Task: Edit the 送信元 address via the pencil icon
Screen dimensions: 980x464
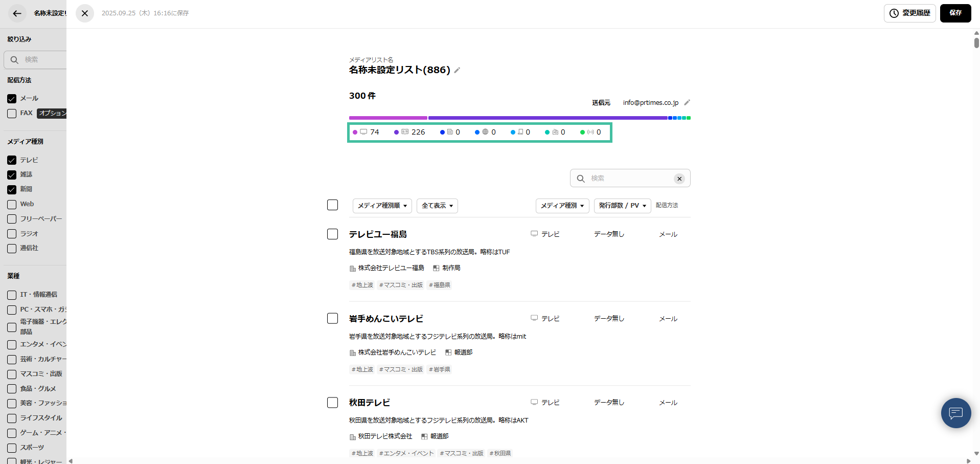Action: click(x=687, y=102)
